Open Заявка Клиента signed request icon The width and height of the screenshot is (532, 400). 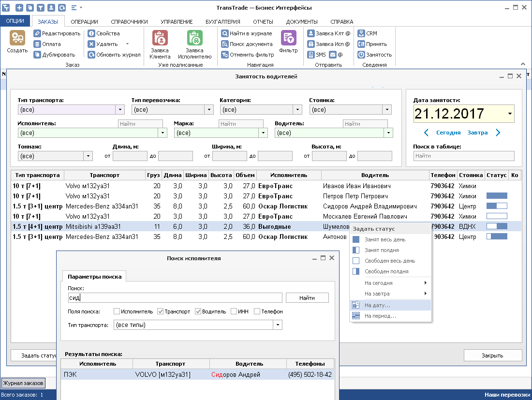pos(160,39)
